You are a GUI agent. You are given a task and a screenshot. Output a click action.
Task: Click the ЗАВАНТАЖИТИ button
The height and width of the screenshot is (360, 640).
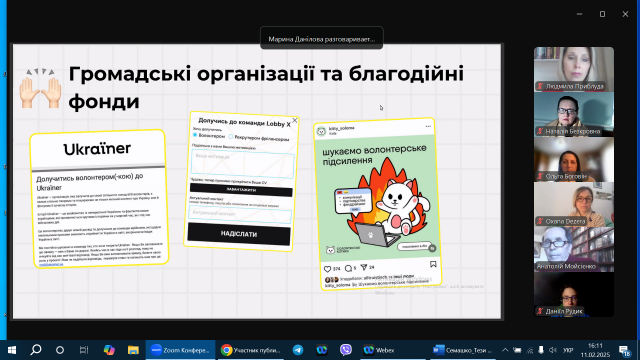(241, 190)
